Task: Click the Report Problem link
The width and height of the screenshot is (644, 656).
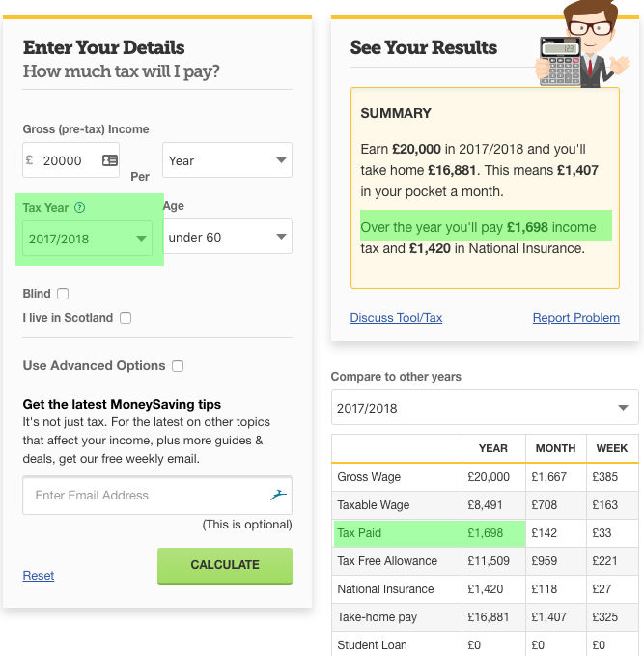Action: tap(575, 318)
